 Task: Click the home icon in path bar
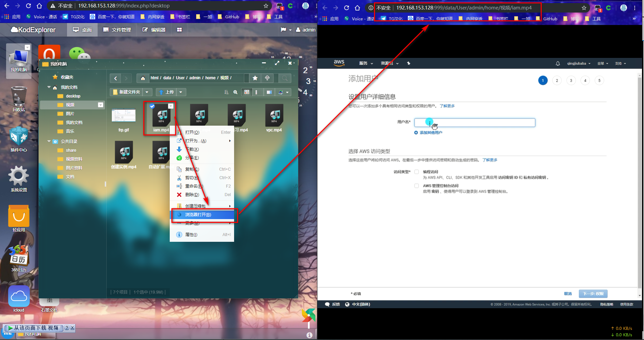[x=143, y=78]
